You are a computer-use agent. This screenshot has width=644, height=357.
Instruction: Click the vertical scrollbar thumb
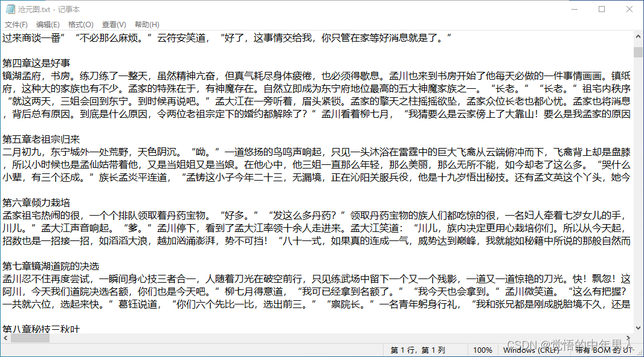point(638,52)
